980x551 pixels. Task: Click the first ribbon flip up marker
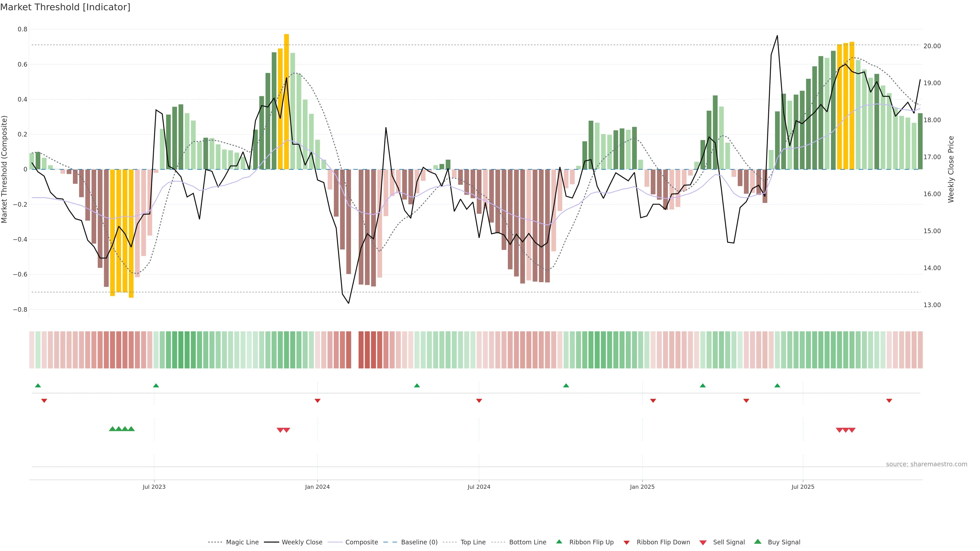point(38,386)
